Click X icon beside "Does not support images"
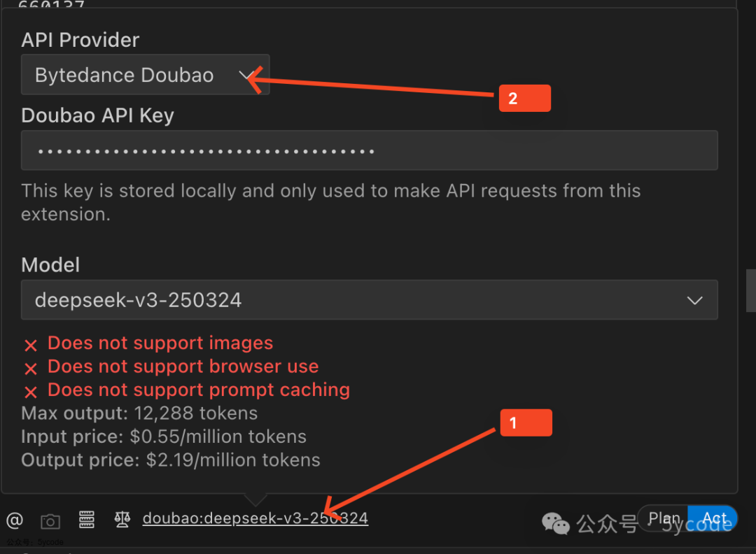Viewport: 756px width, 554px height. coord(31,345)
